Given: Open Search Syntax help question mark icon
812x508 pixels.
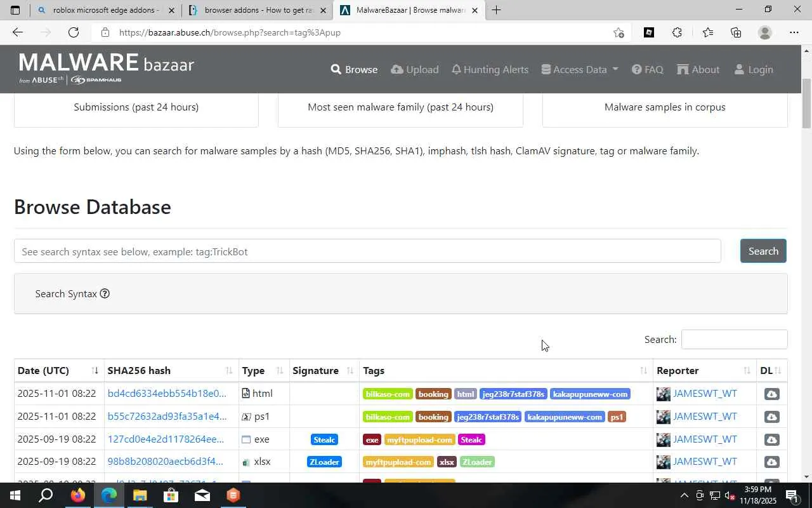Looking at the screenshot, I should [x=105, y=293].
